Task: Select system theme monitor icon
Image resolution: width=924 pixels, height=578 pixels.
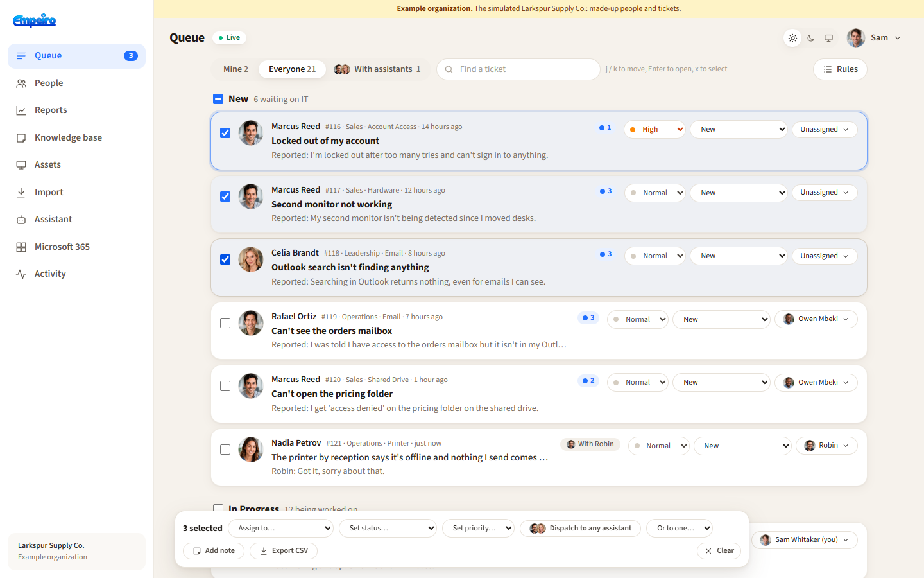Action: pos(829,38)
